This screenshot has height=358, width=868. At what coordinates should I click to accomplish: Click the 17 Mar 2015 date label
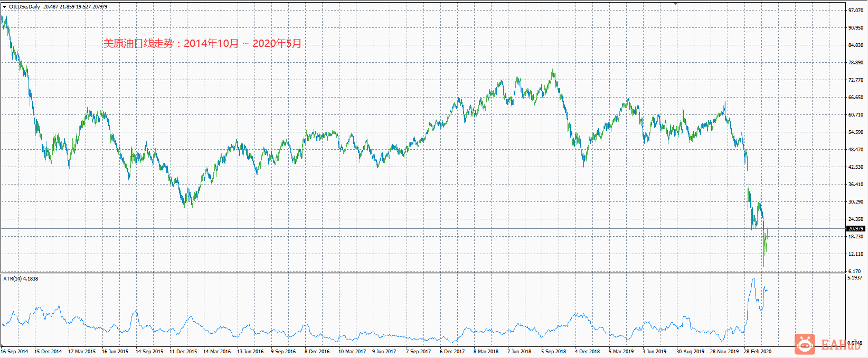tap(82, 351)
